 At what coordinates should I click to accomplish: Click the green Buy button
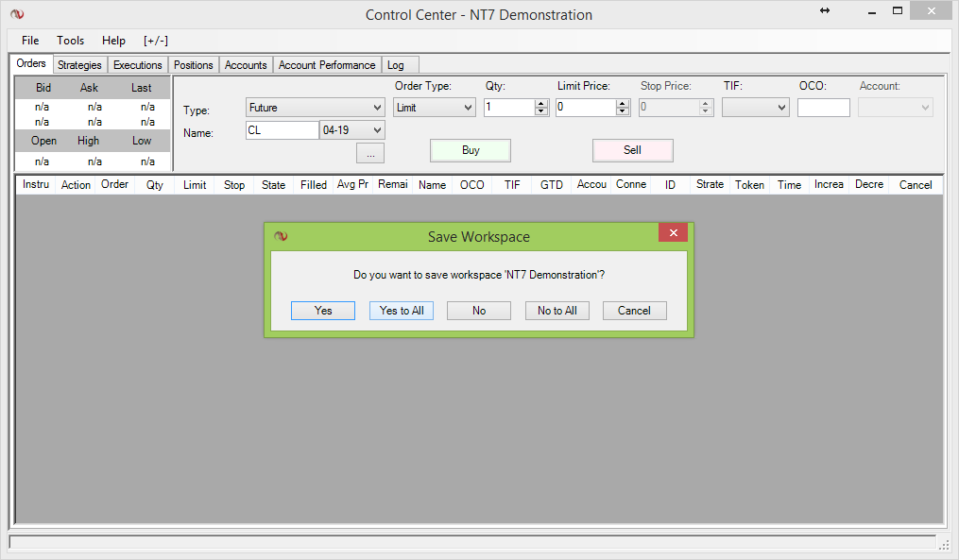(x=471, y=150)
